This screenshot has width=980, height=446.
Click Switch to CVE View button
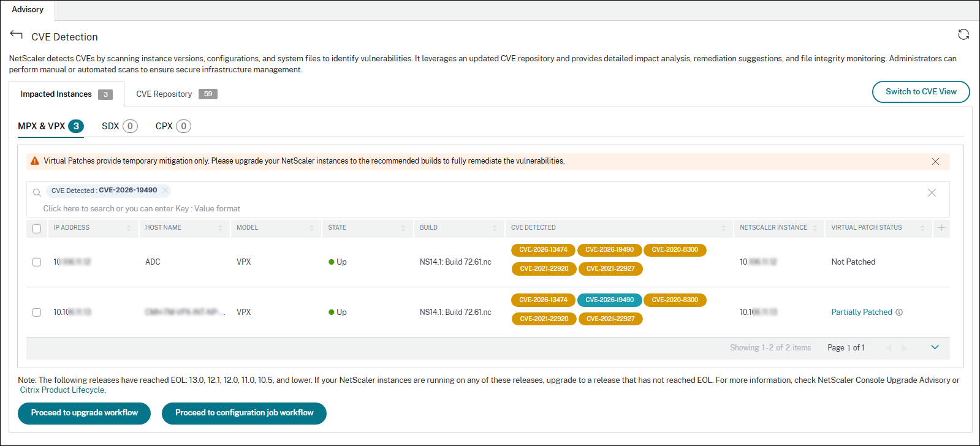coord(921,92)
